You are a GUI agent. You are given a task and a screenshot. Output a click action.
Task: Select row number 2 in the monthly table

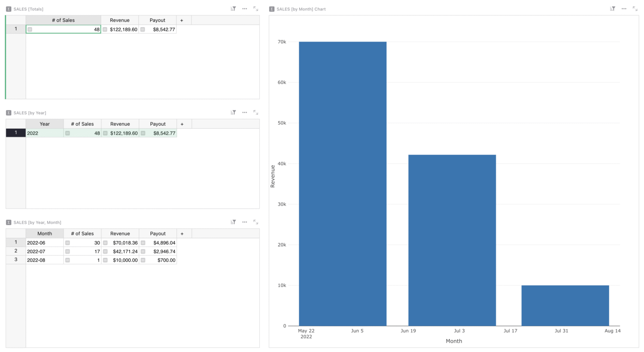(16, 251)
